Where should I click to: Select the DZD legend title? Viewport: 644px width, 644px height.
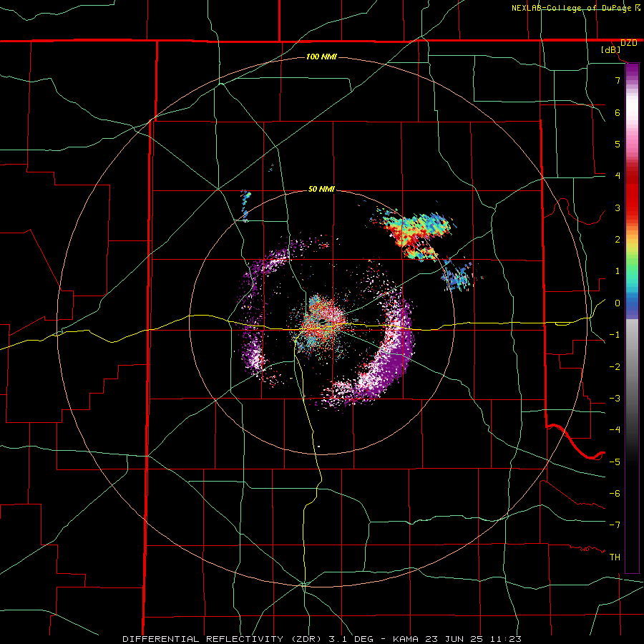pos(629,43)
